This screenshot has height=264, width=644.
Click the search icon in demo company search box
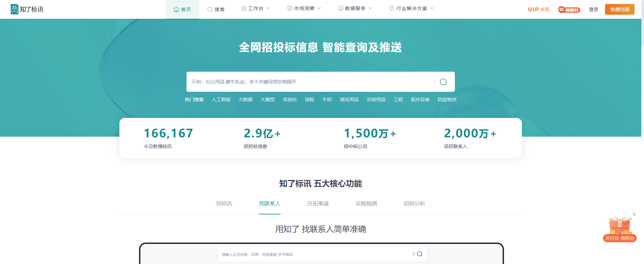pos(420,254)
